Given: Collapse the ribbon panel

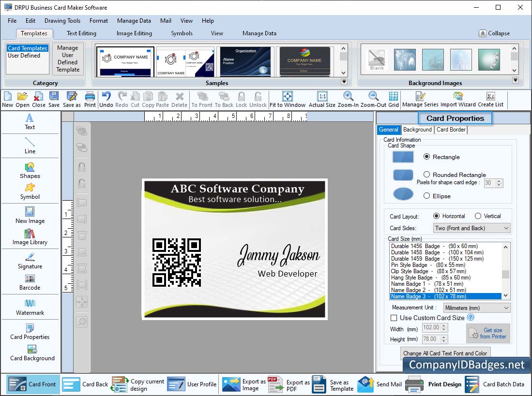Looking at the screenshot, I should [x=494, y=33].
